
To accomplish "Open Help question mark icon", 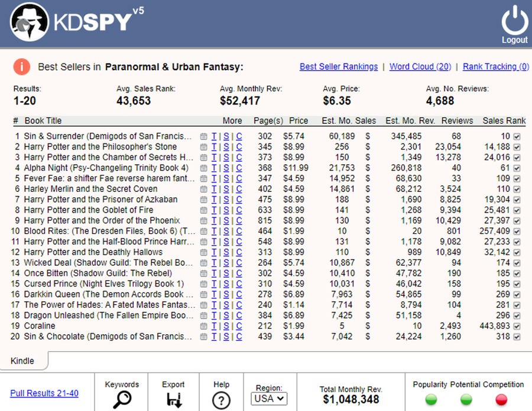I will [221, 400].
